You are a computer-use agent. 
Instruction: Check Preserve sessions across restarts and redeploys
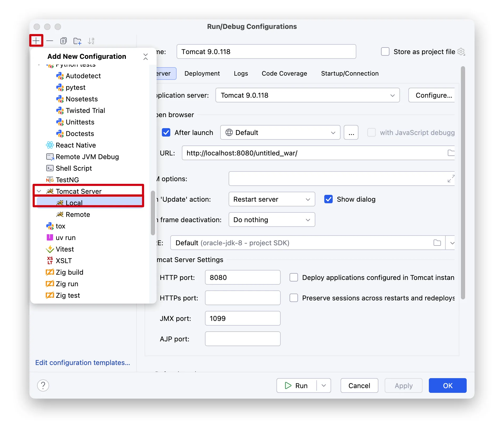294,298
